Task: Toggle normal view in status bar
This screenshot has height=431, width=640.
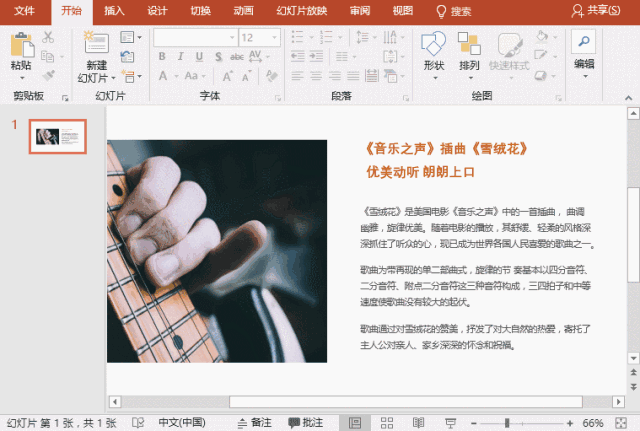Action: [355, 422]
